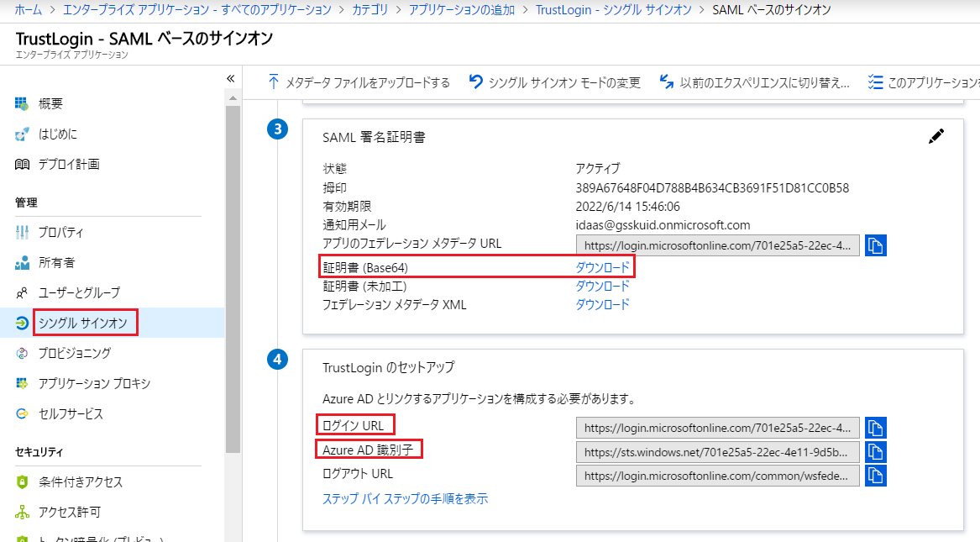The image size is (980, 542).
Task: Click the 条件付きアクセス shield icon
Action: 22,482
